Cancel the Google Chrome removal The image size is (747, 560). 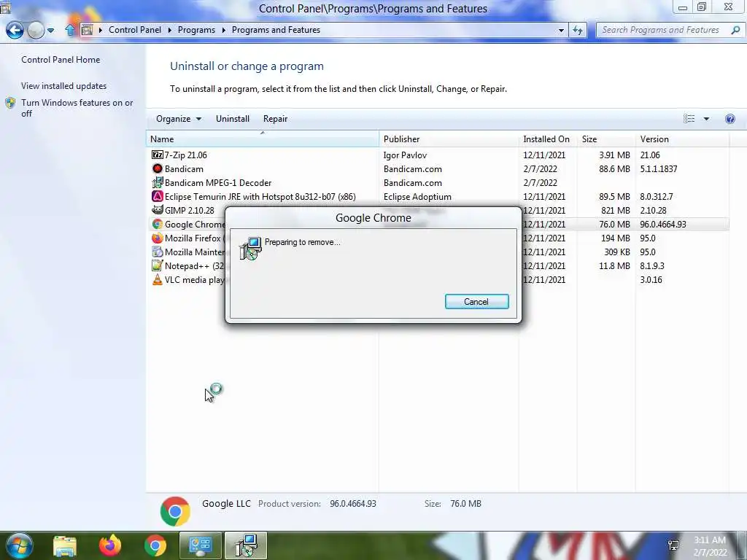point(477,301)
